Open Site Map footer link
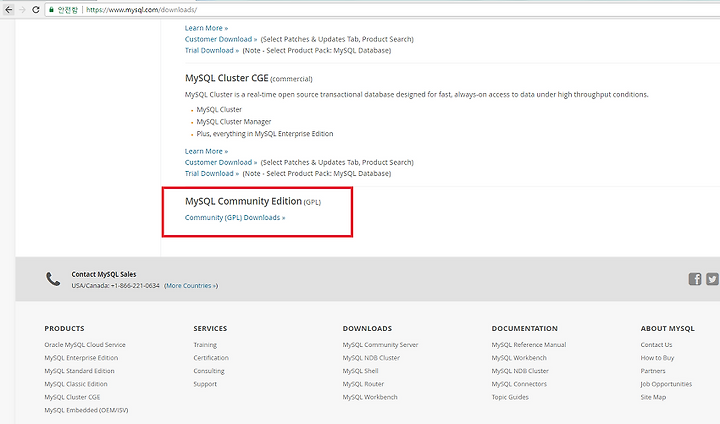Viewport: 720px width, 424px height. click(x=653, y=397)
